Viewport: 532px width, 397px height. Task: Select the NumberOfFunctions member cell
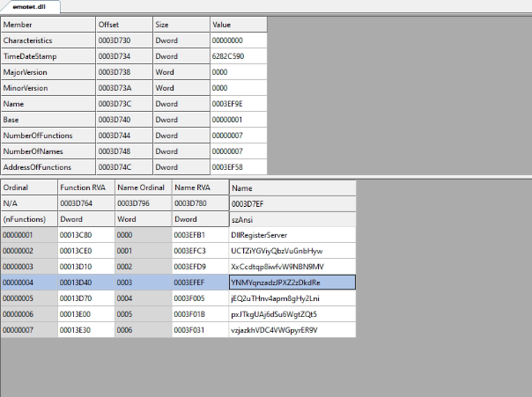tap(48, 136)
